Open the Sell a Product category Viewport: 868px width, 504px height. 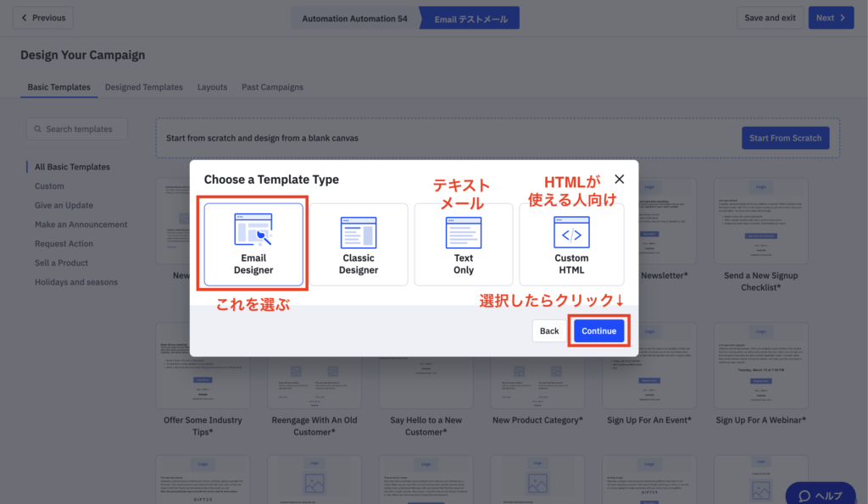[x=61, y=263]
